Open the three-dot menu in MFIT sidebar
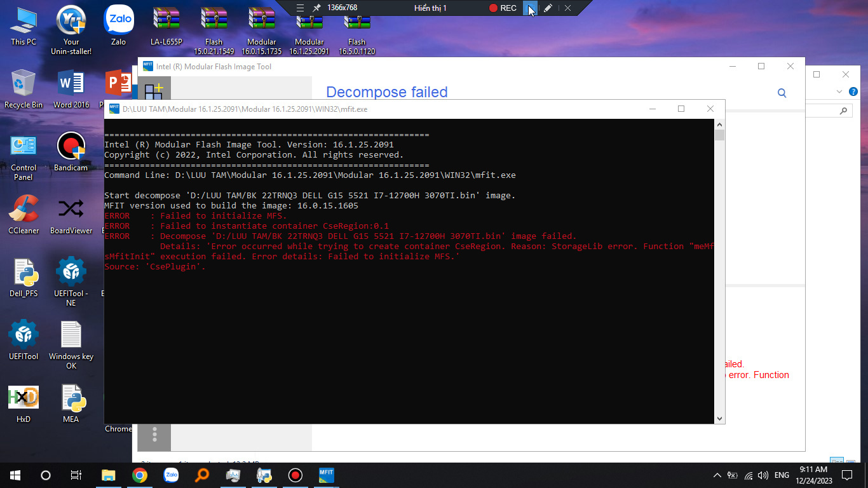This screenshot has height=488, width=868. click(x=154, y=435)
